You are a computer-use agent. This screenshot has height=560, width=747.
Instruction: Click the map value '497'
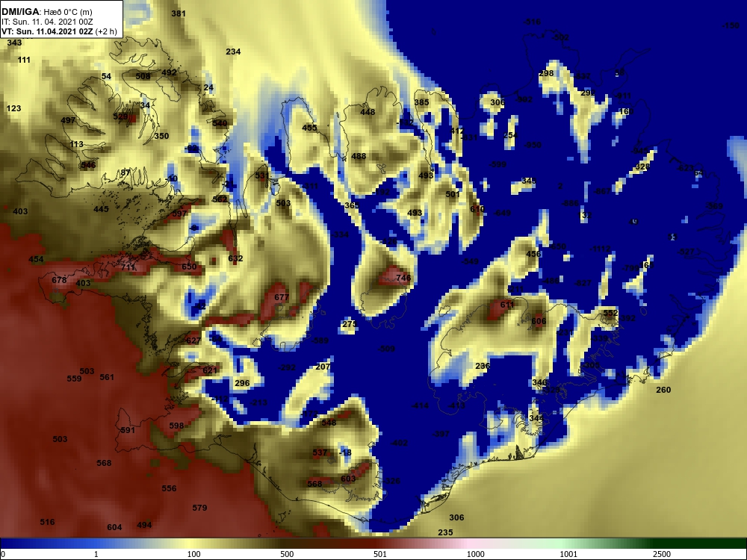coord(68,120)
